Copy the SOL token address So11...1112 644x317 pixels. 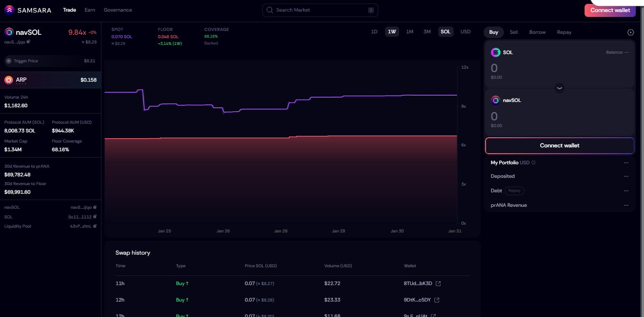click(95, 217)
